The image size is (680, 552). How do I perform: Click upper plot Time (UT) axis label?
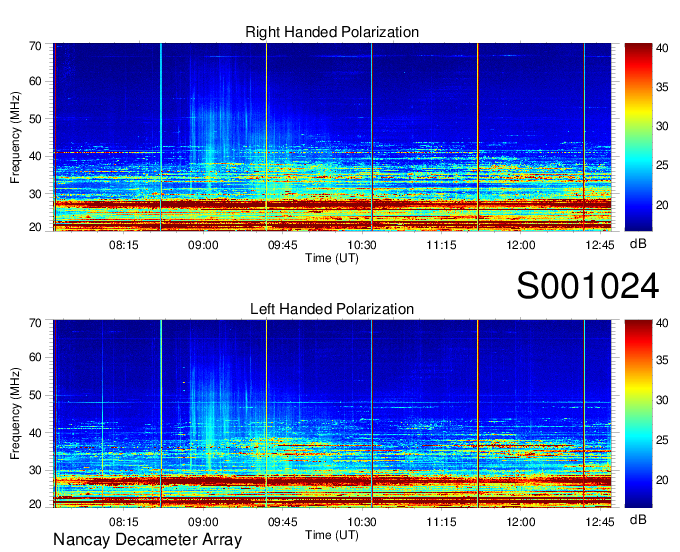point(332,258)
